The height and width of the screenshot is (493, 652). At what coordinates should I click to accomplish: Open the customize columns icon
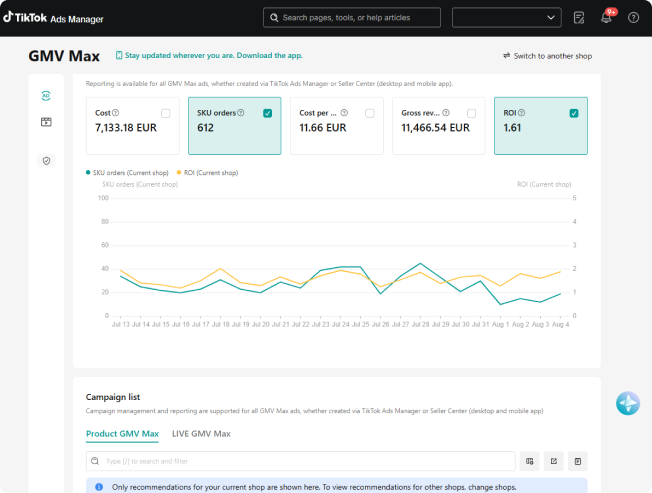pos(529,461)
